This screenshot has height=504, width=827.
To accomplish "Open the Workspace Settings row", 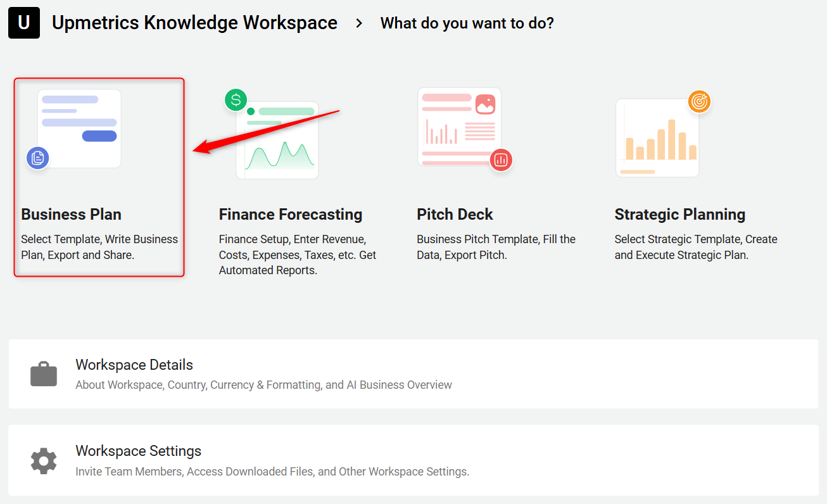I will pyautogui.click(x=413, y=460).
